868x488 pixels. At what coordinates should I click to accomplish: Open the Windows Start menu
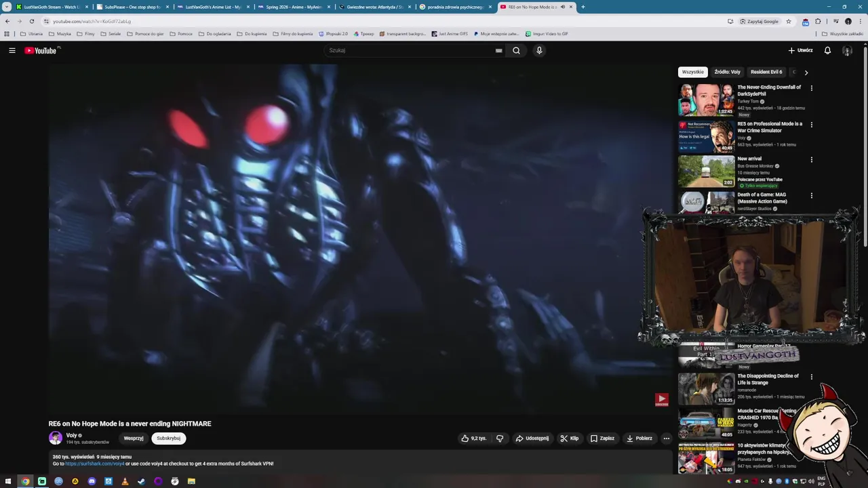(x=8, y=481)
